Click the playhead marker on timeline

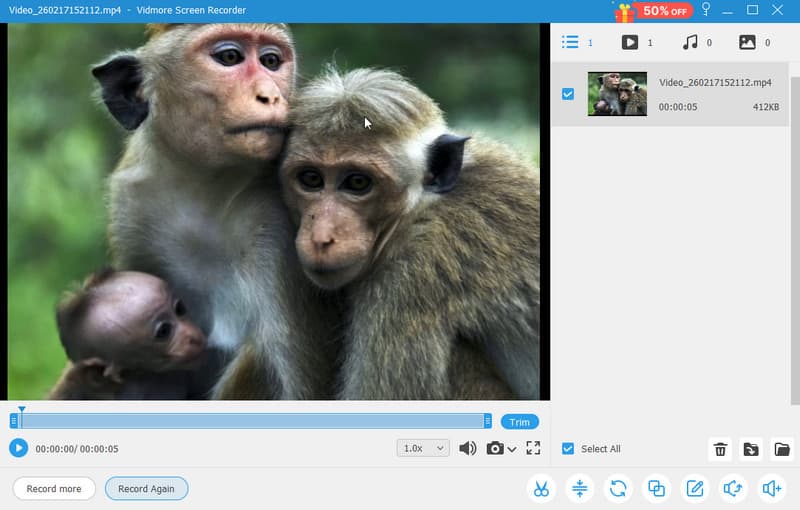pyautogui.click(x=21, y=409)
